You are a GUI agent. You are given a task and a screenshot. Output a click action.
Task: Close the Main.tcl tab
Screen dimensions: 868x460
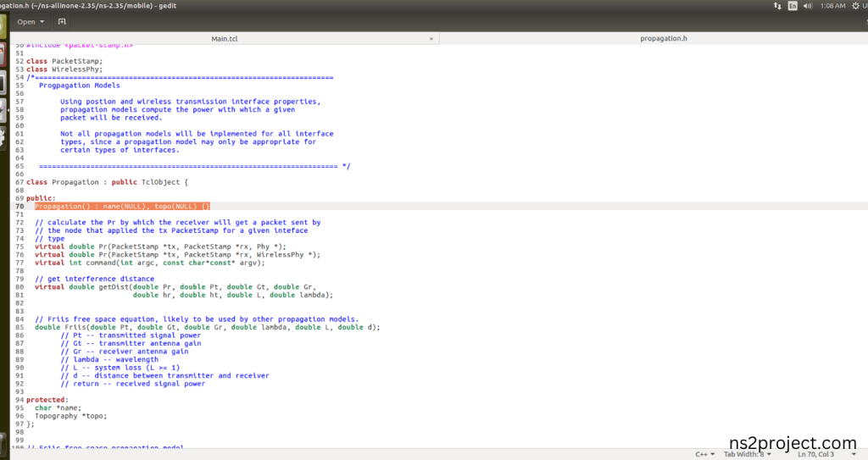click(431, 39)
